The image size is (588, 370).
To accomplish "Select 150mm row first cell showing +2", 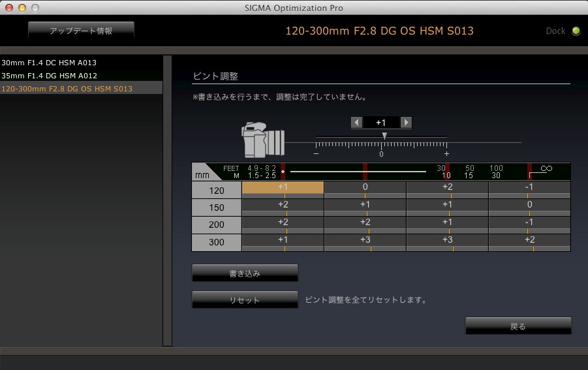I will tap(283, 208).
